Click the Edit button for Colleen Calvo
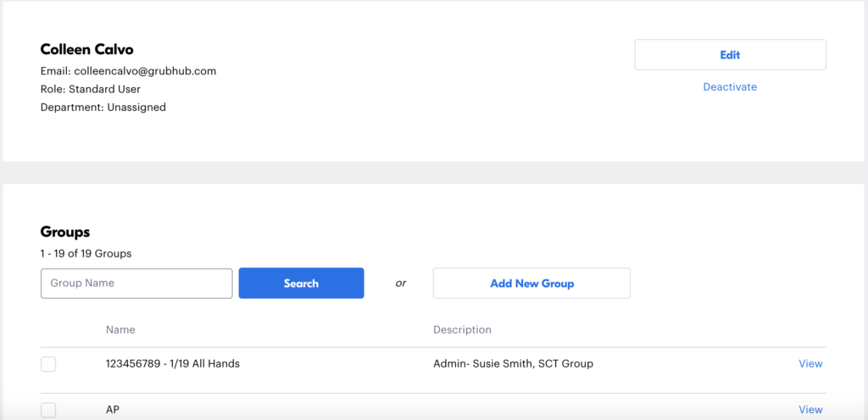This screenshot has width=868, height=420. (x=730, y=55)
